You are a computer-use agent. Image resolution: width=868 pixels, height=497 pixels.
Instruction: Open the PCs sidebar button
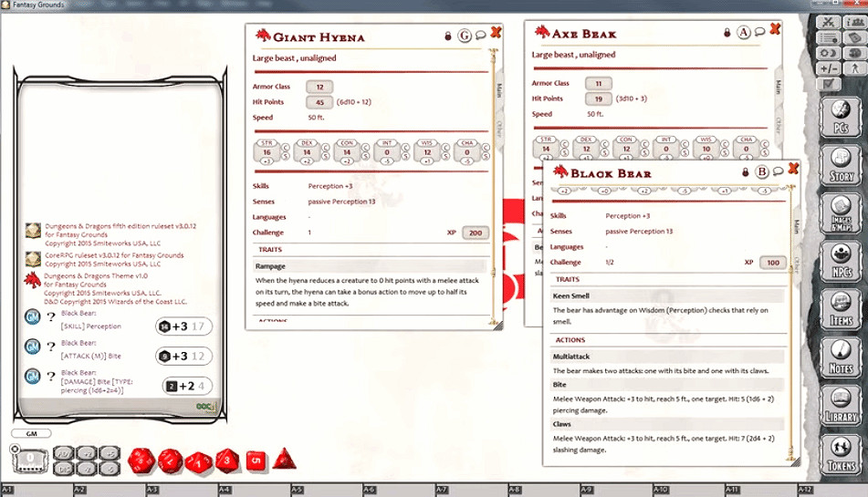[x=841, y=117]
